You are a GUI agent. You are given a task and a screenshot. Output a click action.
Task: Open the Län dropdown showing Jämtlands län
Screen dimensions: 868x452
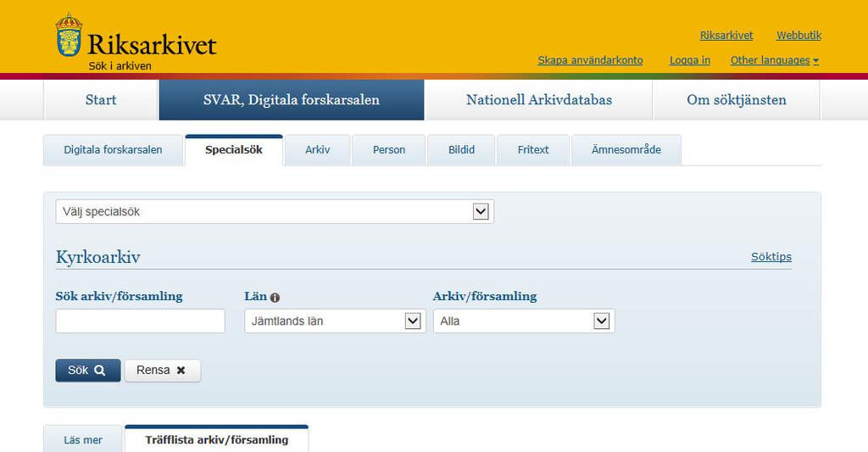click(x=335, y=321)
